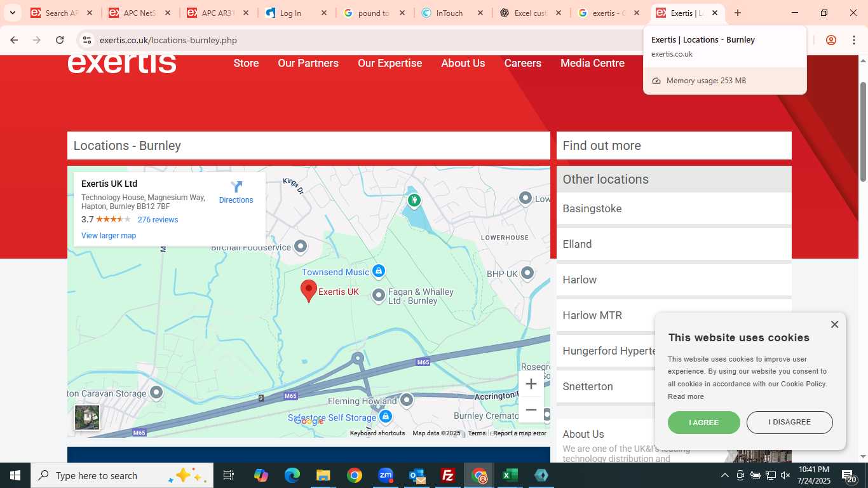
Task: Open map Terms link
Action: click(477, 433)
